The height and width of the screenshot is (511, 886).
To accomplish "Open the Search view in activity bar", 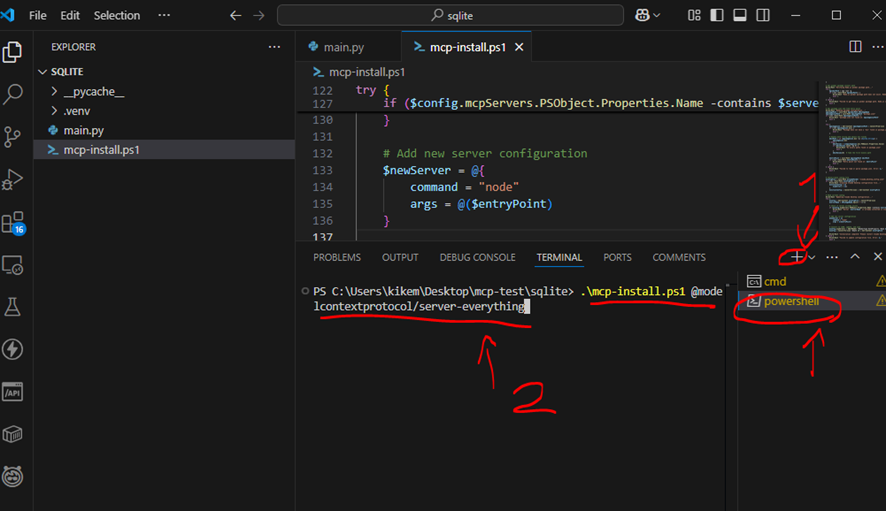I will point(14,94).
